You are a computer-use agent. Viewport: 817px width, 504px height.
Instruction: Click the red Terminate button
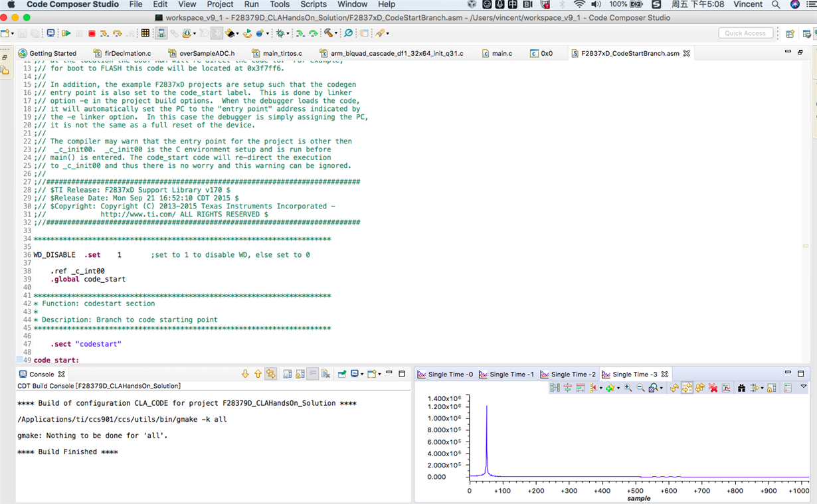click(92, 33)
